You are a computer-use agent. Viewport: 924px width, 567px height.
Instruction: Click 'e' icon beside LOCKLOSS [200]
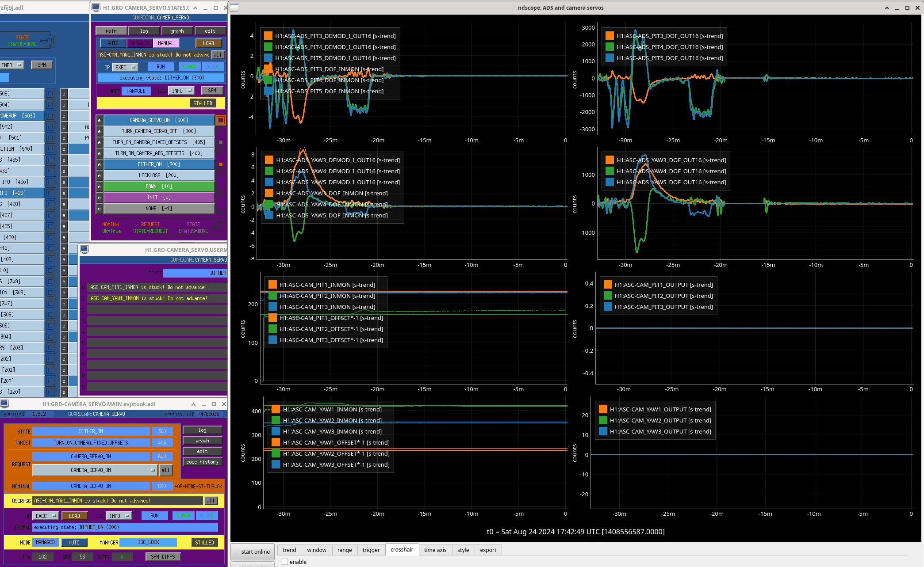click(x=99, y=175)
